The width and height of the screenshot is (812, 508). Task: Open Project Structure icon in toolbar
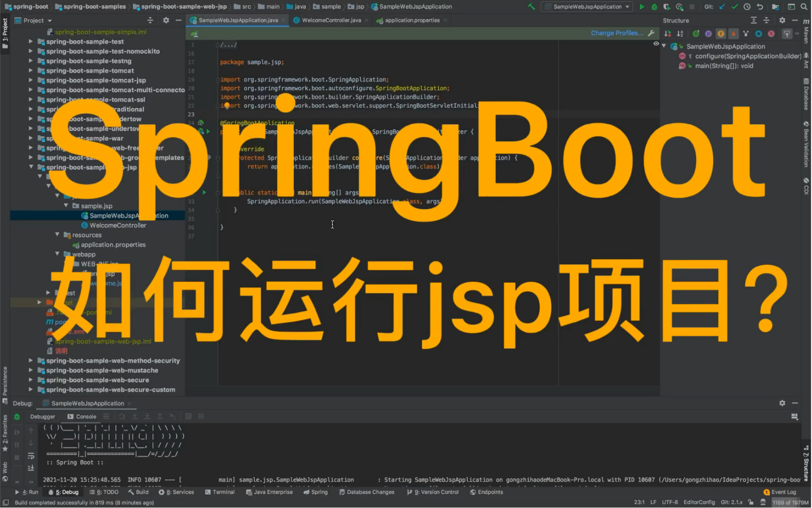pyautogui.click(x=776, y=7)
